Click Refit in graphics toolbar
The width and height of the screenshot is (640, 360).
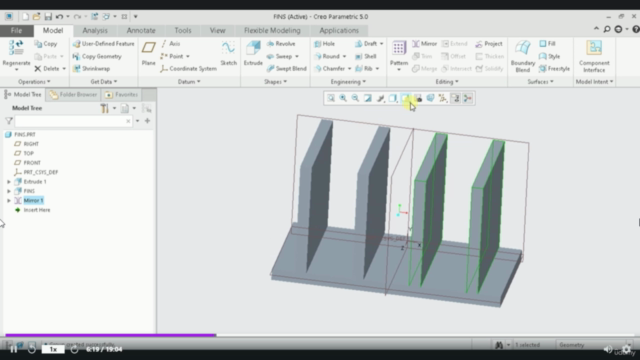click(x=331, y=98)
